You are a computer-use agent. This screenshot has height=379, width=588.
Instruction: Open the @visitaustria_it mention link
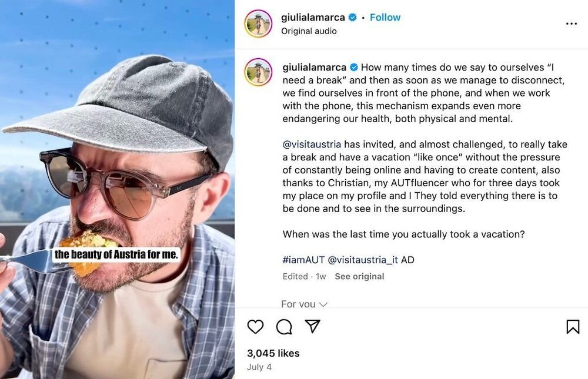(x=363, y=260)
